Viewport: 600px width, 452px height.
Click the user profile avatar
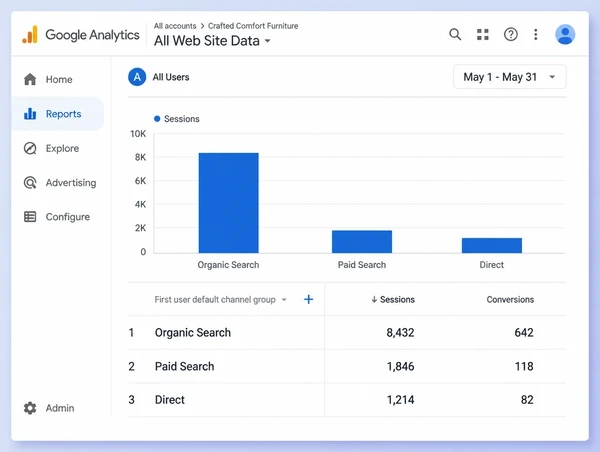click(x=565, y=34)
